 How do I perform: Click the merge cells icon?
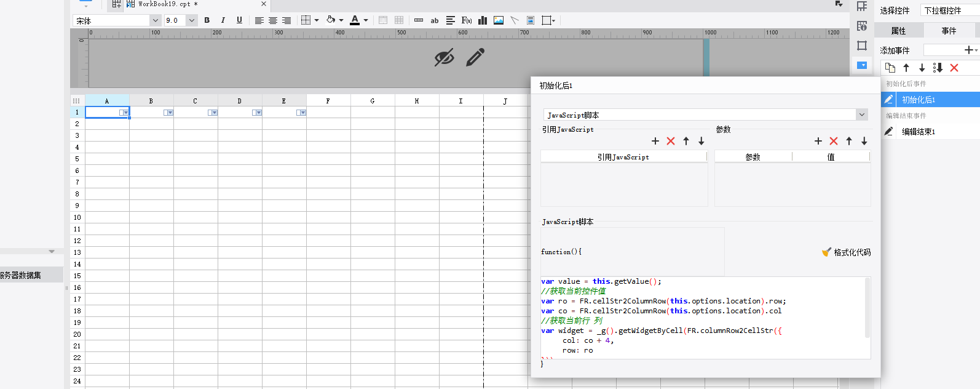[x=383, y=20]
